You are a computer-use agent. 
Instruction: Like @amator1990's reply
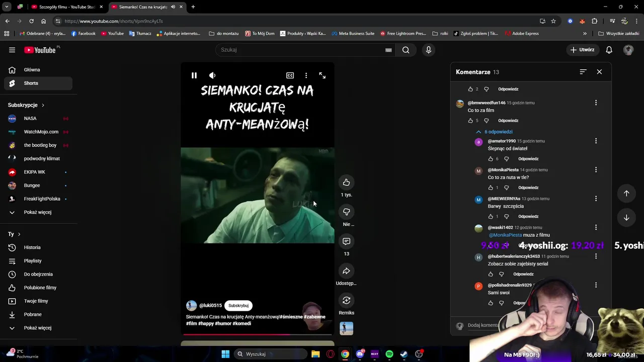click(x=491, y=159)
